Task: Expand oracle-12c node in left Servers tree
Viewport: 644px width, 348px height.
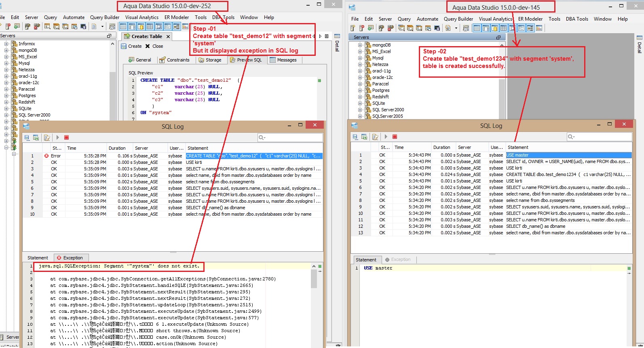Action: 6,83
